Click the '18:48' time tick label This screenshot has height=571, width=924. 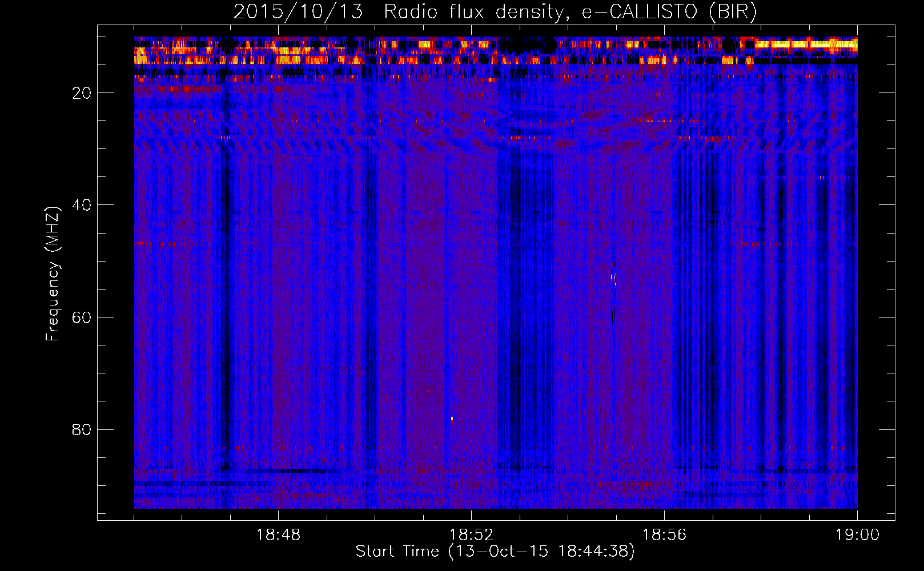click(279, 535)
